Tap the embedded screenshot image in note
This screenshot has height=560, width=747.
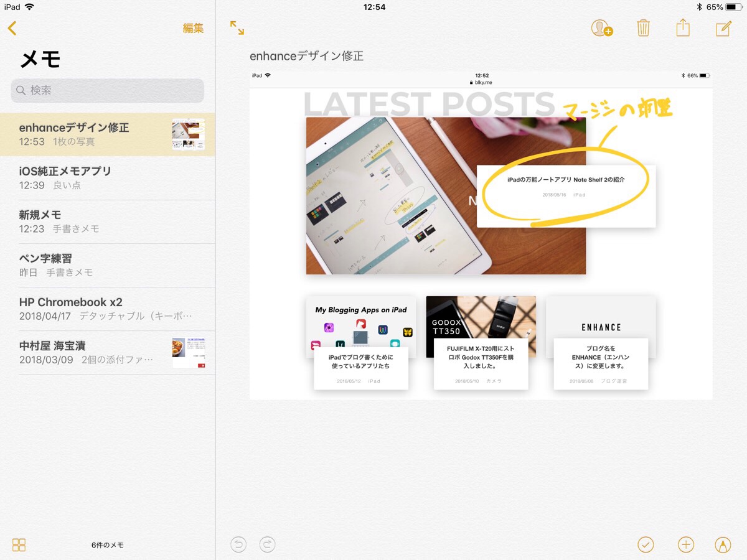481,235
